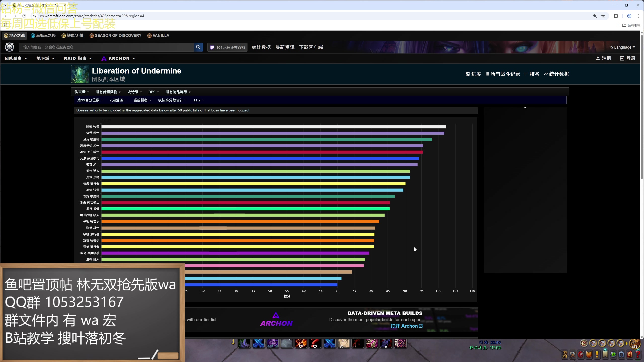This screenshot has height=362, width=644.
Task: Click the Liberation of Undermine zone thumbnail
Action: 80,74
